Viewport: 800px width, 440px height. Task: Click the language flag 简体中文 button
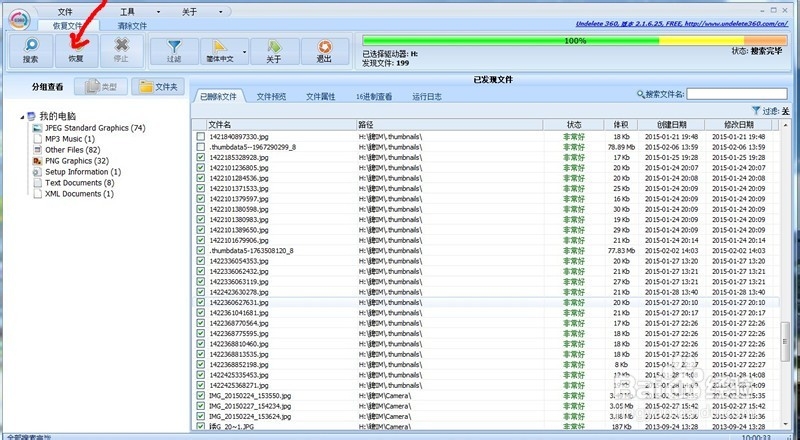point(220,51)
